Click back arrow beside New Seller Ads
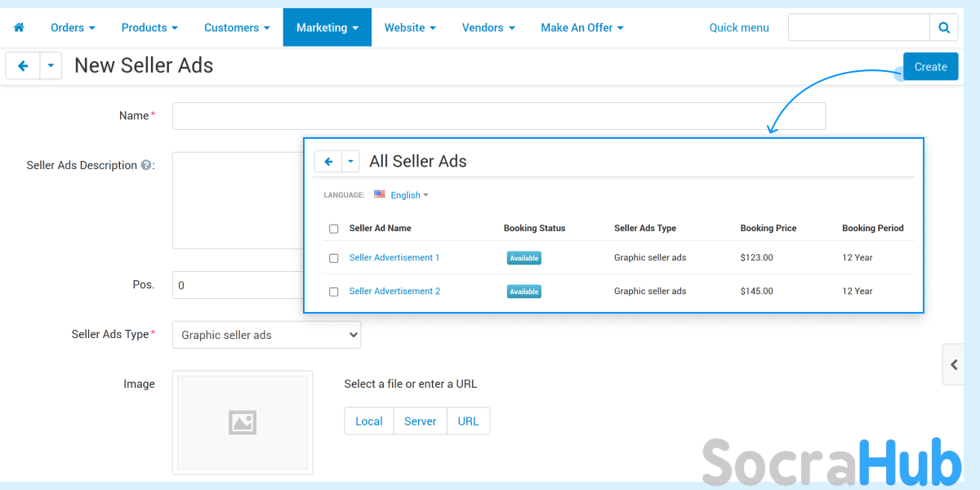 pos(23,66)
